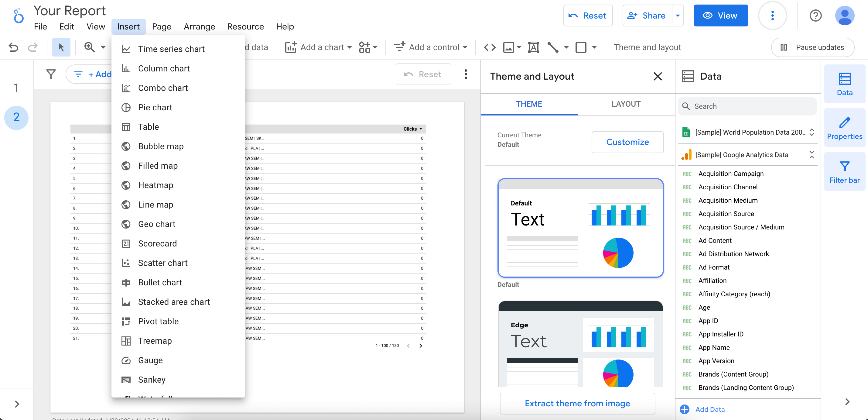Image resolution: width=868 pixels, height=420 pixels.
Task: Click the Customize theme button
Action: (x=627, y=142)
